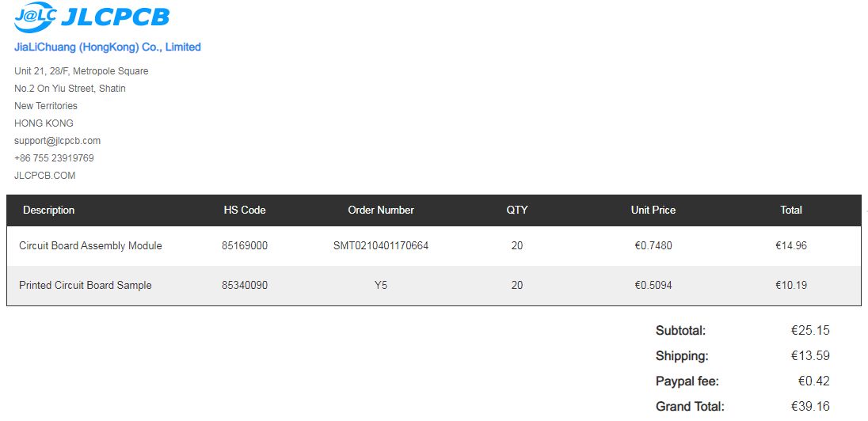The image size is (868, 421).
Task: Click the support@jlcpcb.com email address
Action: pos(57,140)
